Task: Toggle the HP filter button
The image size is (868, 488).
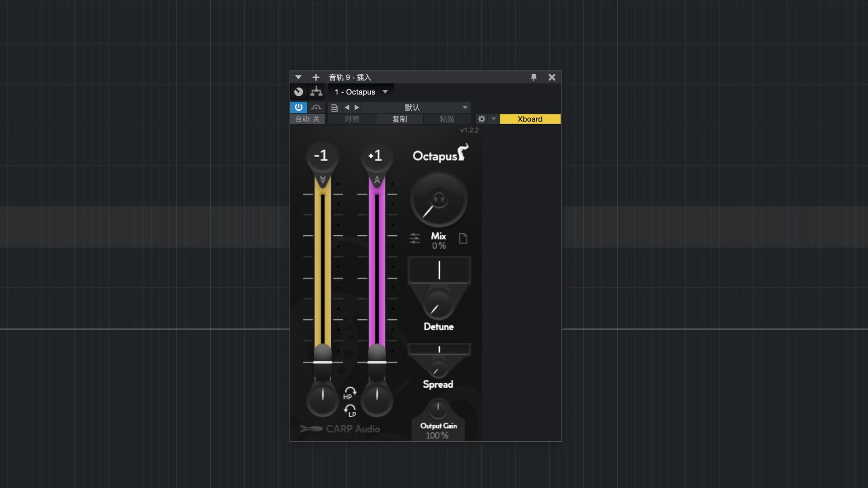Action: pyautogui.click(x=349, y=393)
